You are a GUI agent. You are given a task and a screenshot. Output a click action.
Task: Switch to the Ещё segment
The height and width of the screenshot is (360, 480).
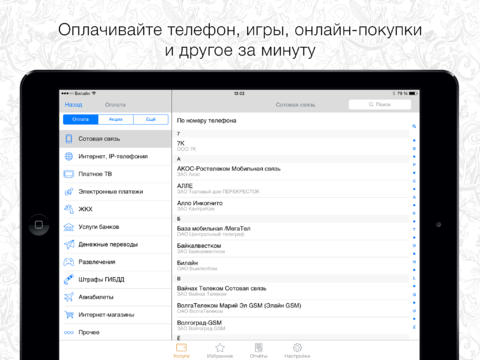pos(151,119)
